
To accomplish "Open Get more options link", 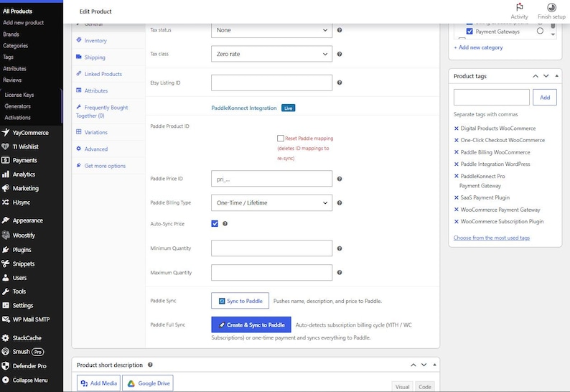I will click(x=108, y=166).
